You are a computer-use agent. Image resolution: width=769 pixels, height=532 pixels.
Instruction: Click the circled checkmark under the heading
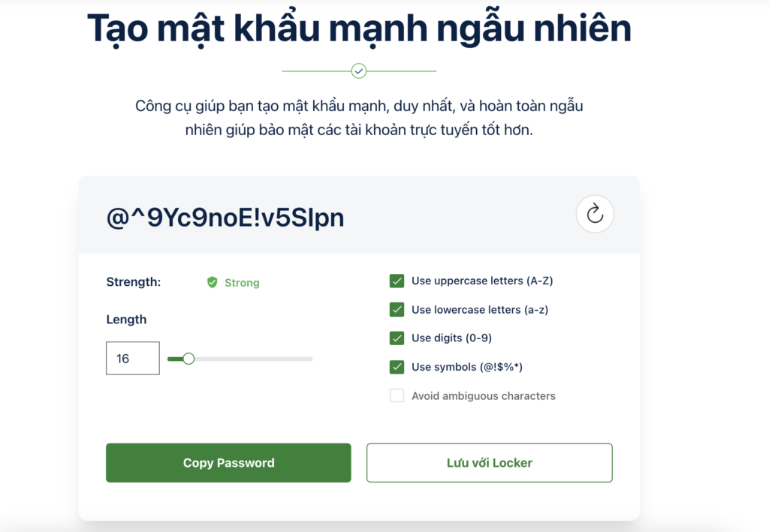click(x=359, y=71)
